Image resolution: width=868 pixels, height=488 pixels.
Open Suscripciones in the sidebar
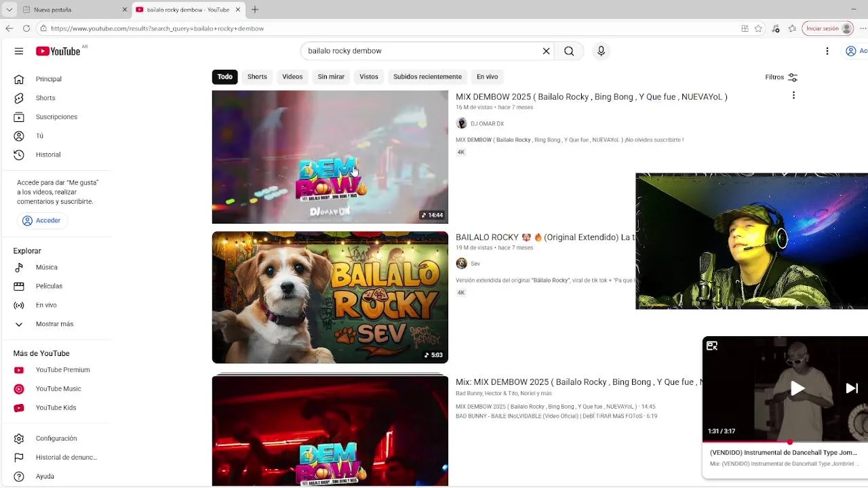56,117
